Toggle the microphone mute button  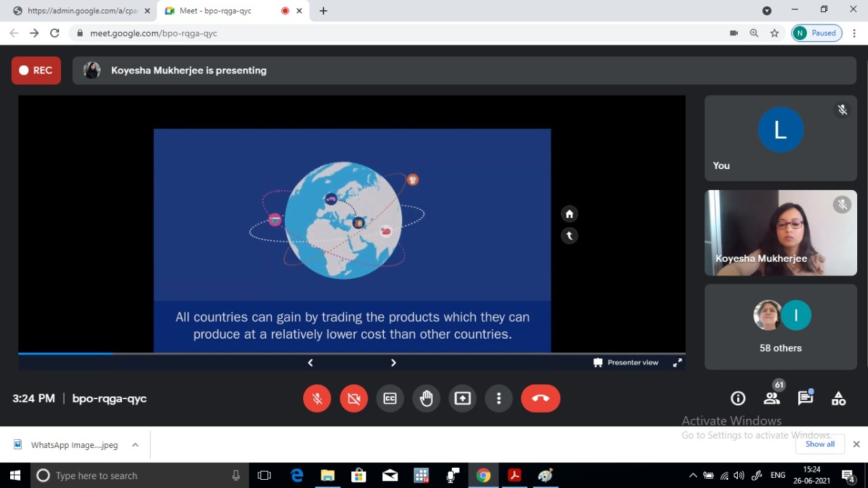click(x=317, y=398)
